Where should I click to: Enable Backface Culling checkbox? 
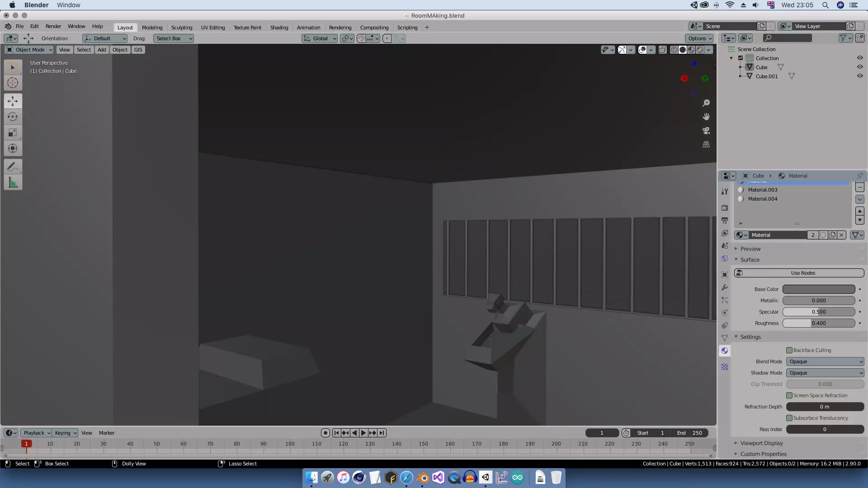(789, 350)
